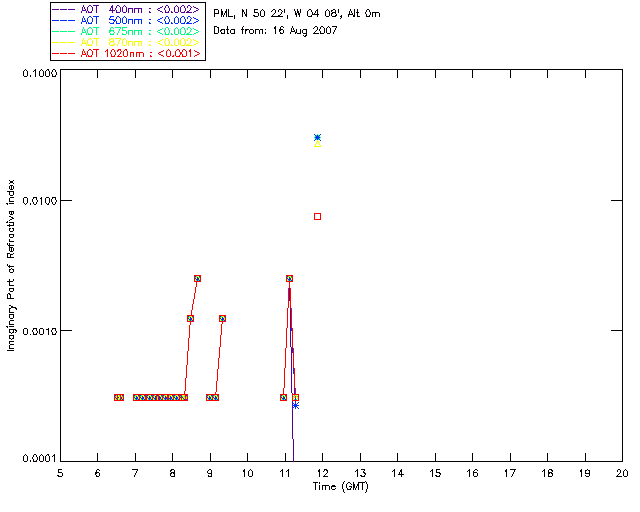Image resolution: width=640 pixels, height=512 pixels.
Task: Click the 0.0001 y-axis tick label
Action: (x=39, y=459)
